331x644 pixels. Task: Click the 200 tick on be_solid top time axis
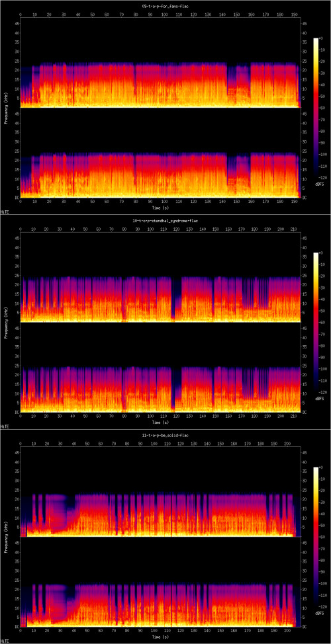click(287, 444)
